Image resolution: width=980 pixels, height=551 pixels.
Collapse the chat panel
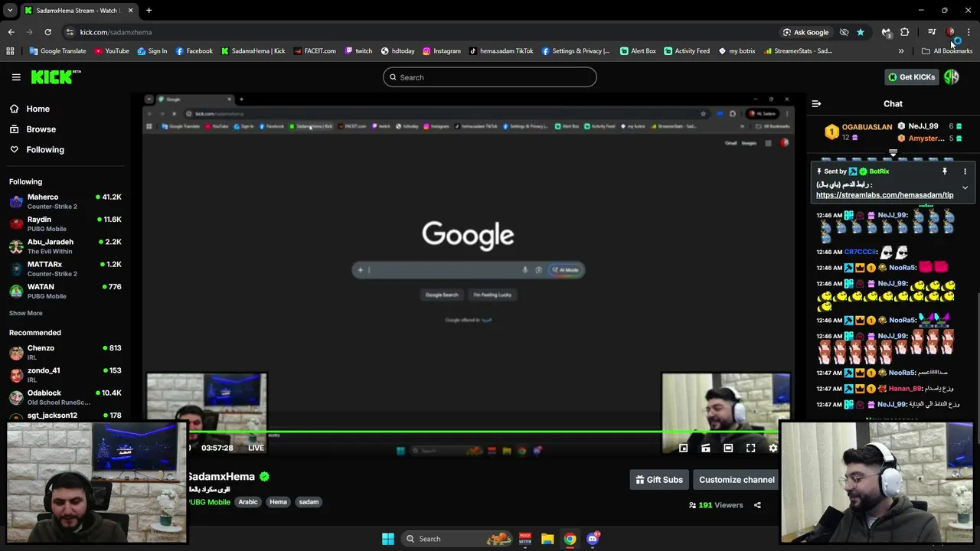(816, 103)
